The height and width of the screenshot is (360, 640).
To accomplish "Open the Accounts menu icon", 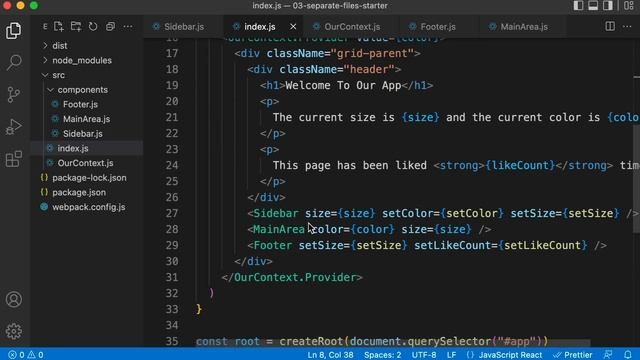I will pyautogui.click(x=13, y=299).
